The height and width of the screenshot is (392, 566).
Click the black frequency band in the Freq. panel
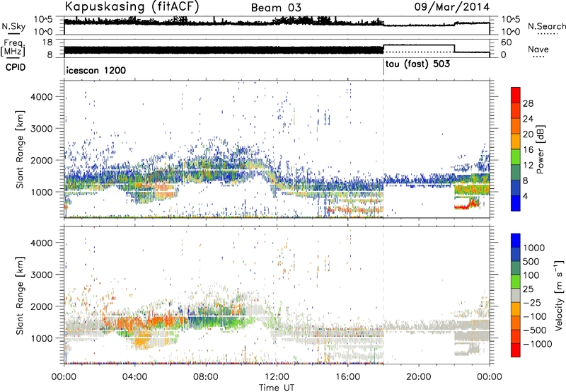(224, 50)
